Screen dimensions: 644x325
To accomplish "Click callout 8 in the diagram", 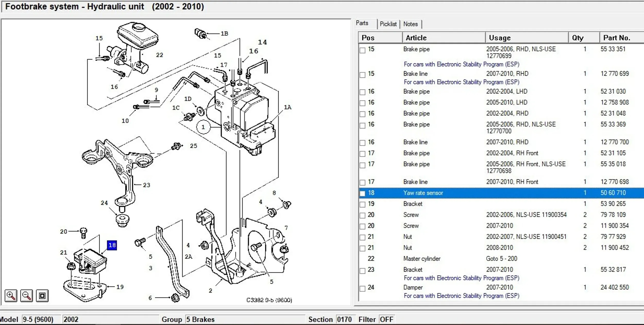I will tap(274, 193).
